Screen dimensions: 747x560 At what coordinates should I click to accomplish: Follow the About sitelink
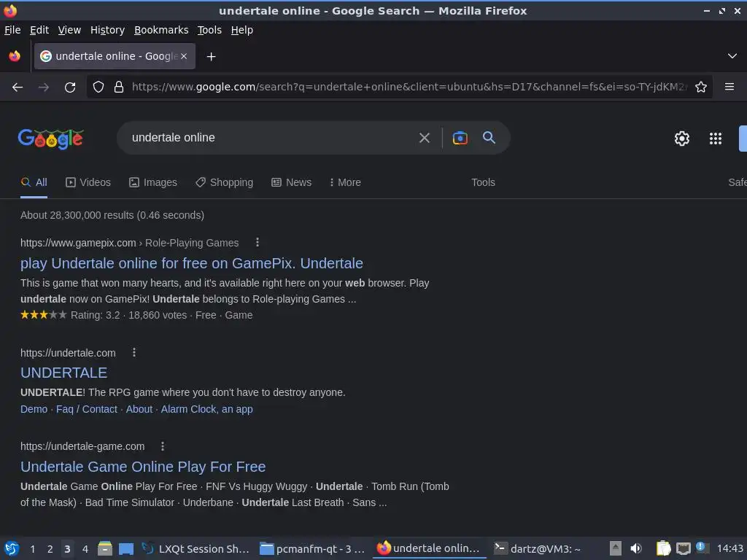coord(139,409)
